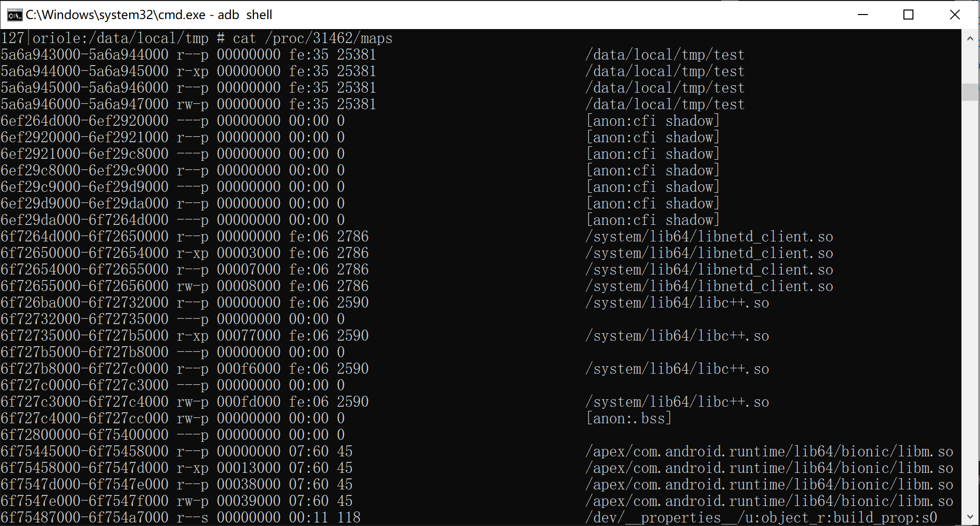Viewport: 980px width, 526px height.
Task: Click address range 5a6a943000-5a6a944000
Action: (85, 55)
